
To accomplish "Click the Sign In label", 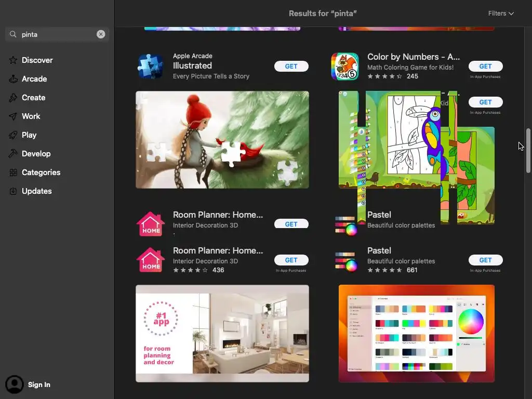I will click(x=39, y=384).
